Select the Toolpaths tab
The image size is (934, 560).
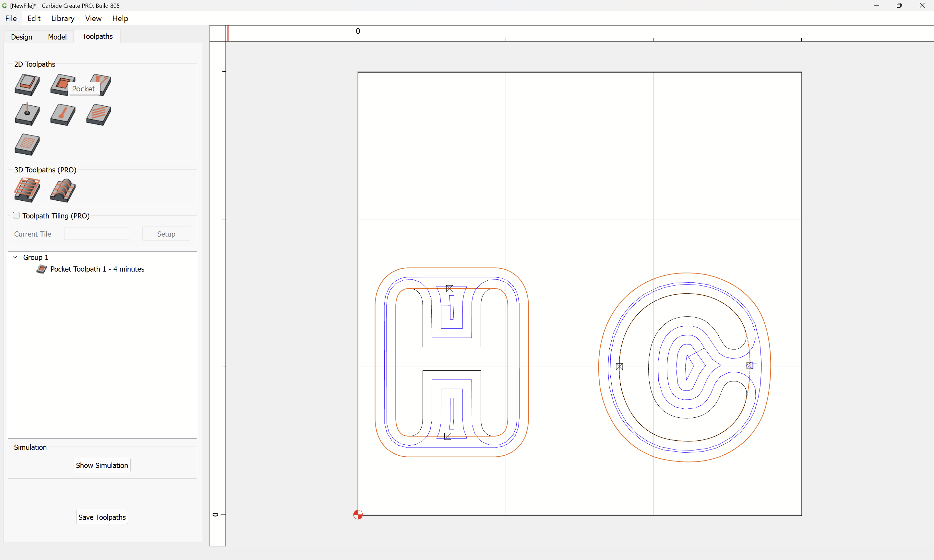[97, 36]
